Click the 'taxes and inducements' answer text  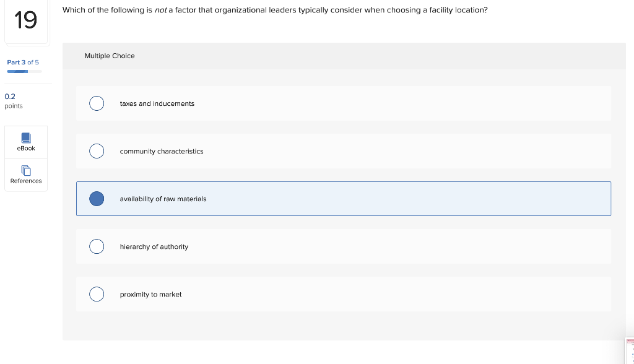point(157,103)
